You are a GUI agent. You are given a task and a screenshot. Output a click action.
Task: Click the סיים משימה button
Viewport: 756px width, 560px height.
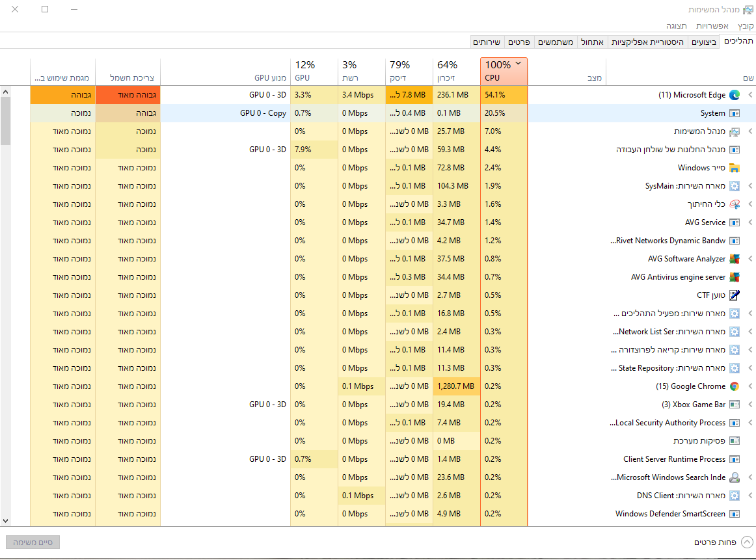pos(33,542)
